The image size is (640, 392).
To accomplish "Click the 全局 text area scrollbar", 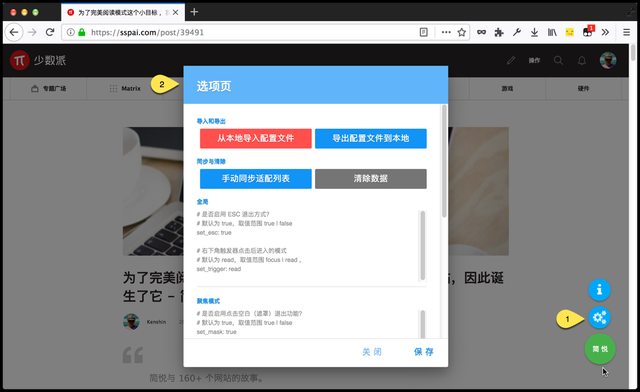I will pos(422,245).
